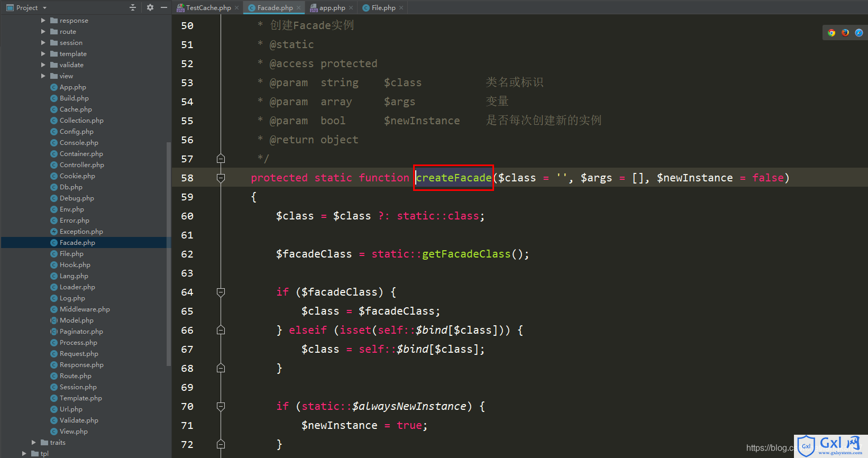Click the Template.php class icon

[54, 398]
